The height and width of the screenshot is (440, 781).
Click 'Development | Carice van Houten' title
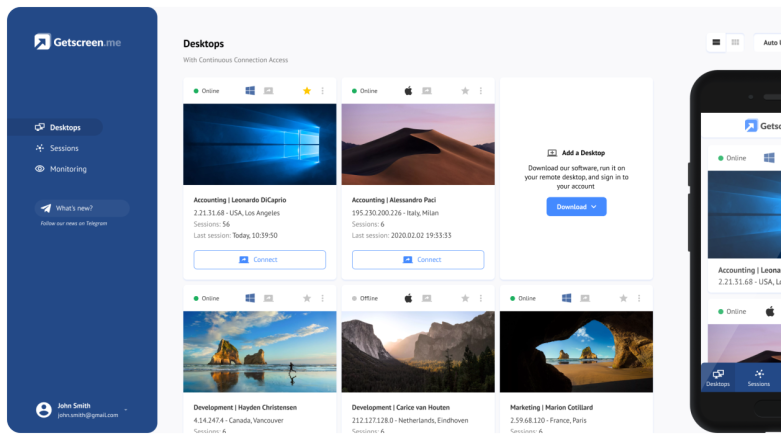coord(401,407)
